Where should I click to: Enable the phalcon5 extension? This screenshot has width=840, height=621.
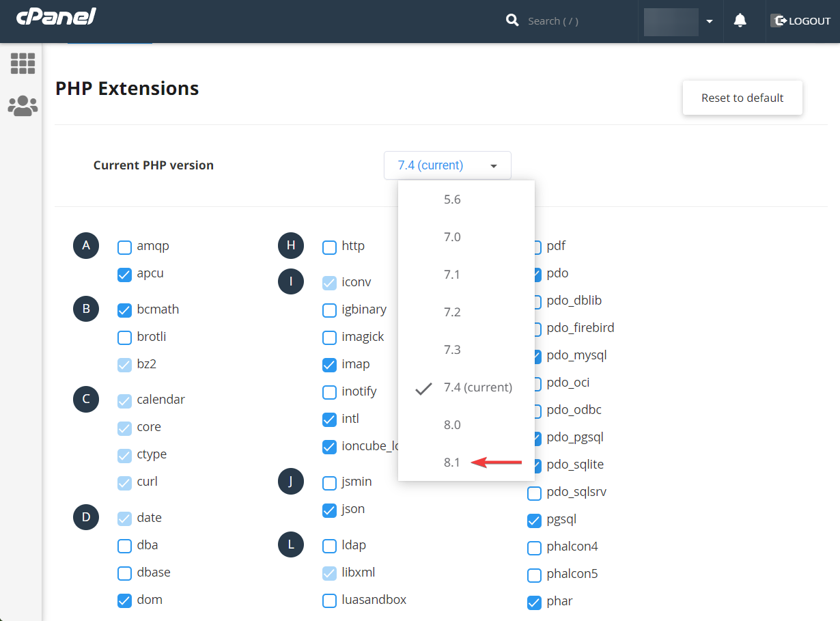click(534, 575)
